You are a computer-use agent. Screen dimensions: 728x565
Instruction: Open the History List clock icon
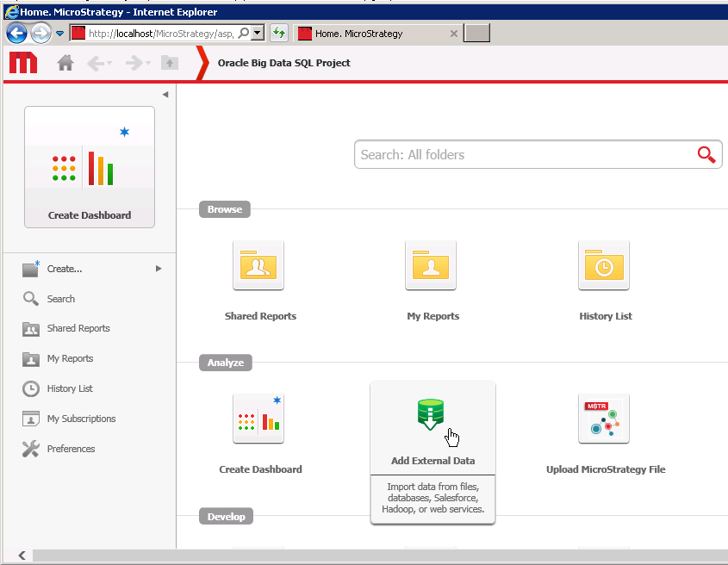tap(604, 265)
